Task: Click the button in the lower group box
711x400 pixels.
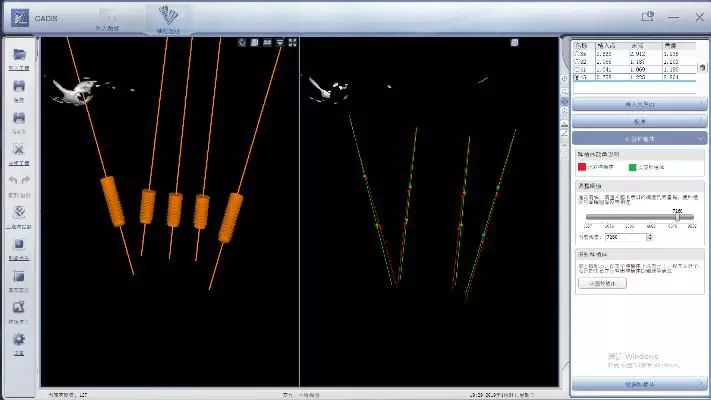Action: coord(603,283)
